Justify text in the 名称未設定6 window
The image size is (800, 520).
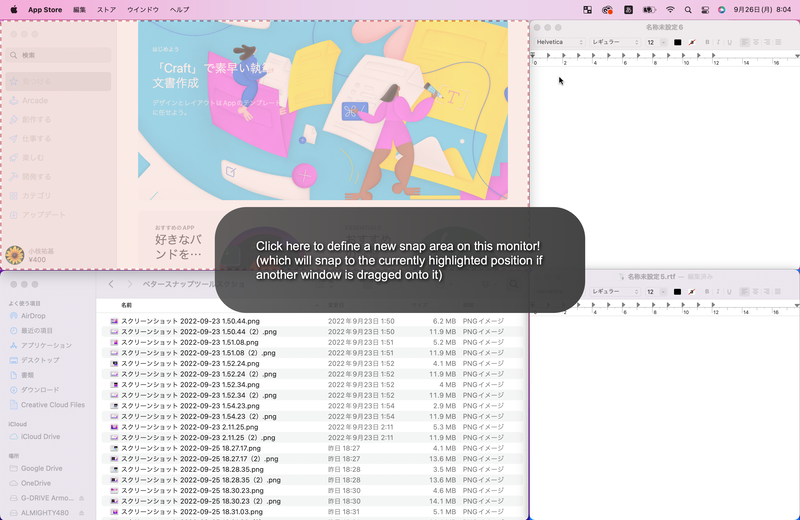pos(778,42)
